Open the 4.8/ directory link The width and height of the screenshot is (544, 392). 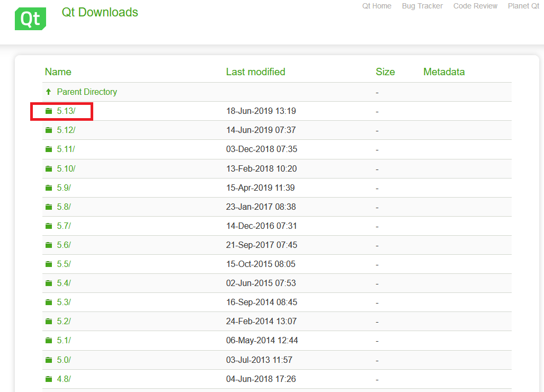click(x=64, y=379)
